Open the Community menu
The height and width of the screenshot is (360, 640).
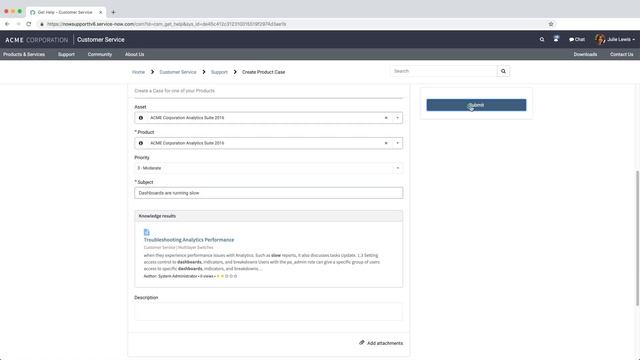tap(100, 54)
